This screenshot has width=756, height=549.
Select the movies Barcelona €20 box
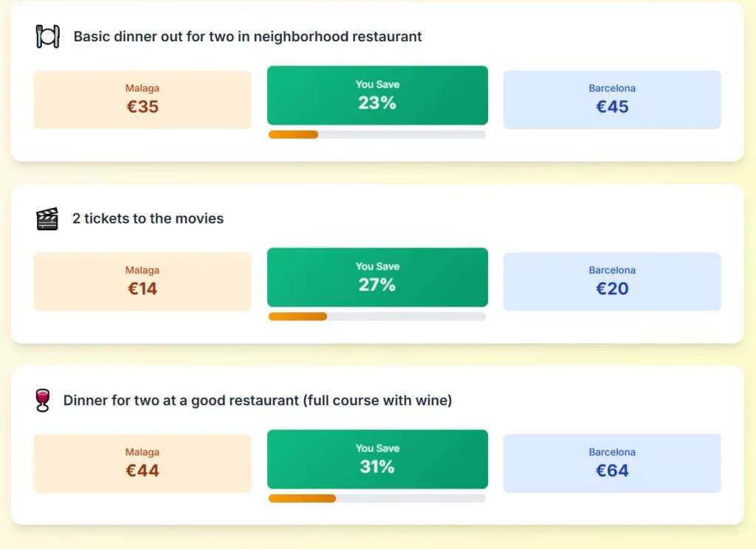[x=612, y=281]
